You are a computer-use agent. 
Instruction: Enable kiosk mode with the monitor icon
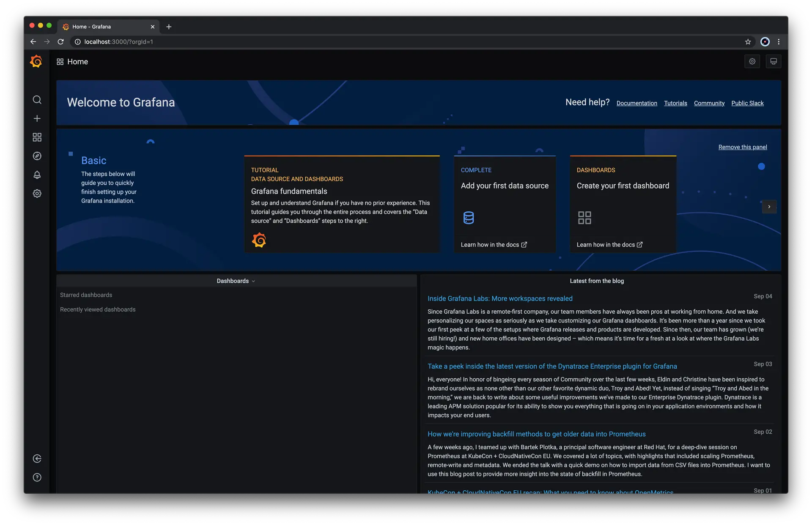[774, 61]
